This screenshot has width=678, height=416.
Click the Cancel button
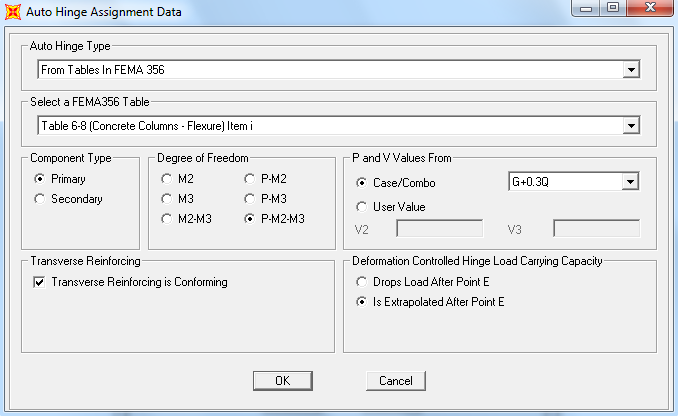[396, 381]
